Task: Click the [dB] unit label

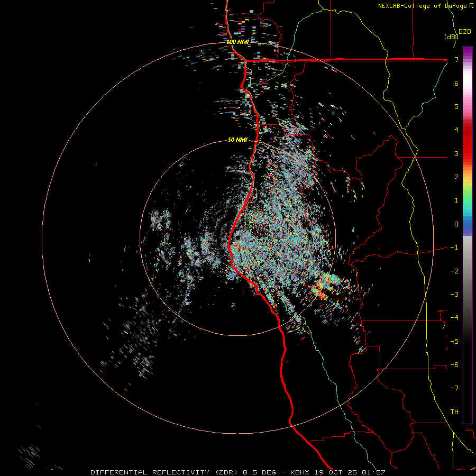Action: pos(451,37)
